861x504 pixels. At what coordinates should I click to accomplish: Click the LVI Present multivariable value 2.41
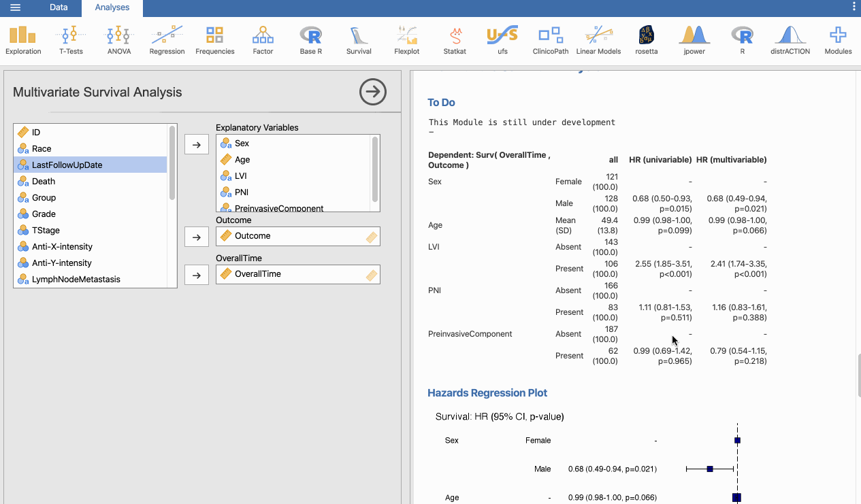point(738,269)
